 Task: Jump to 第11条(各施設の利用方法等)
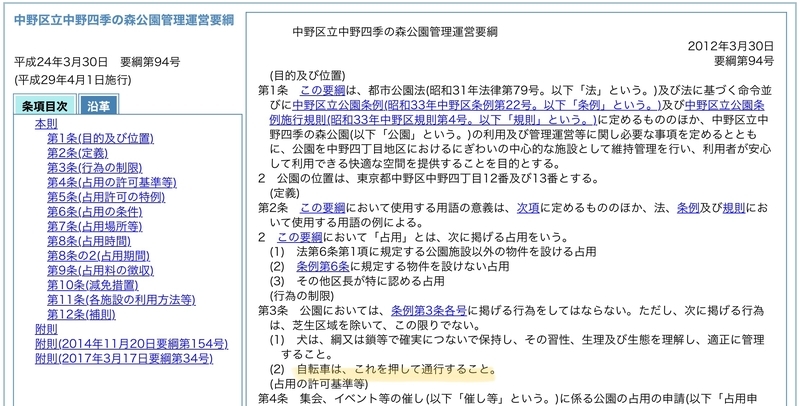121,300
